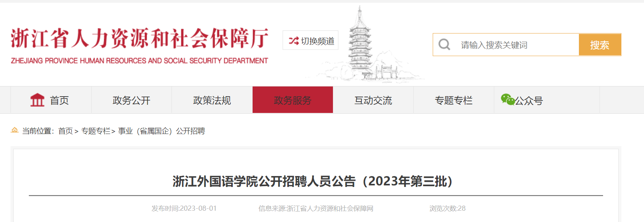Click the small orange house breadcrumb icon
The height and width of the screenshot is (222, 644).
15,130
